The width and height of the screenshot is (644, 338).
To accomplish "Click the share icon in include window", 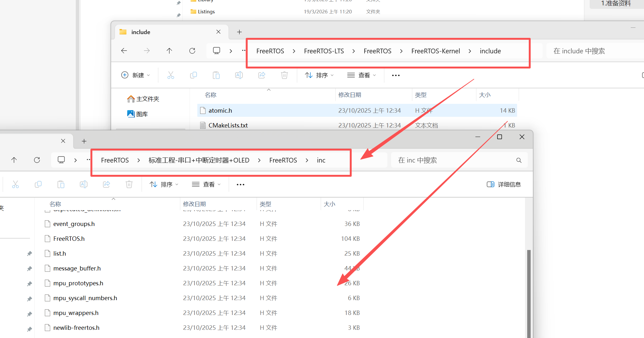I will (x=262, y=75).
